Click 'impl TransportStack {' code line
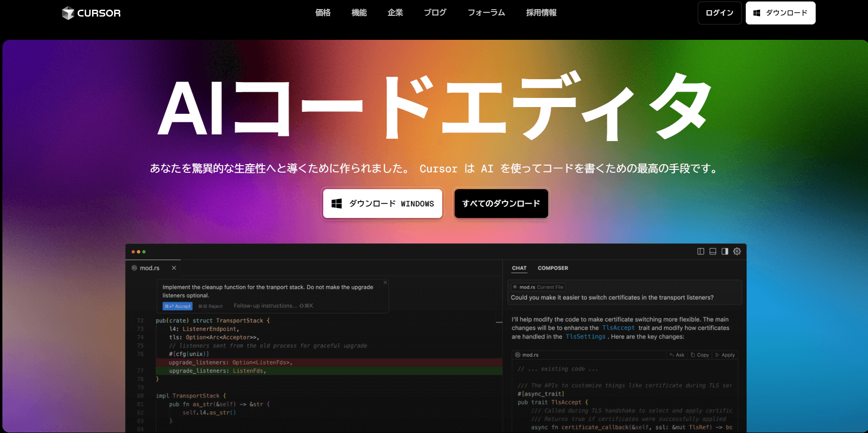The image size is (868, 433). 191,396
